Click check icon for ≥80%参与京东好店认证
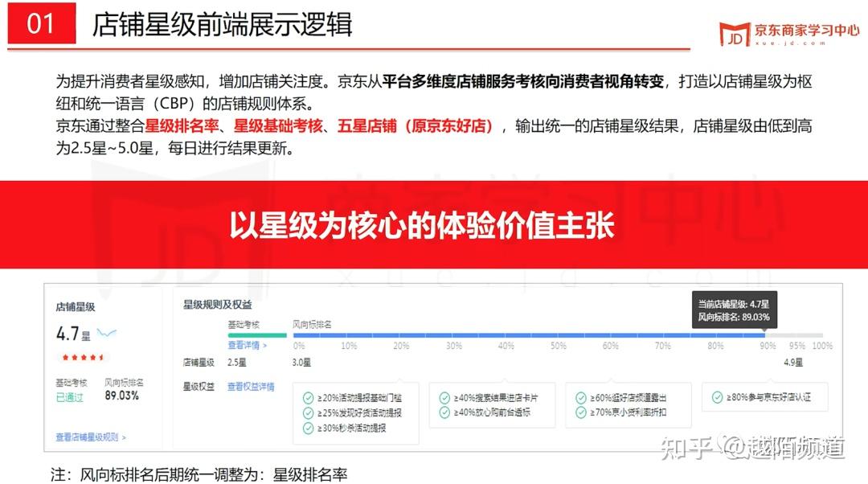868x484 pixels. 717,397
